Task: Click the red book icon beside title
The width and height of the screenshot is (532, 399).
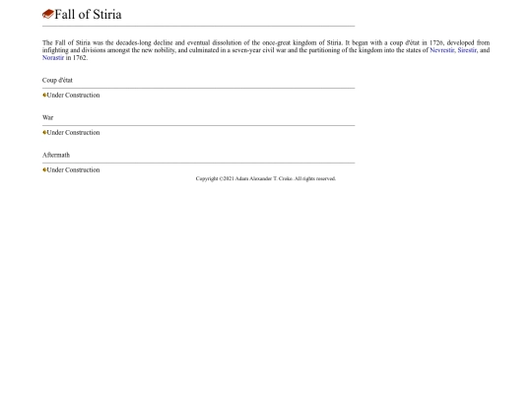Action: 48,14
